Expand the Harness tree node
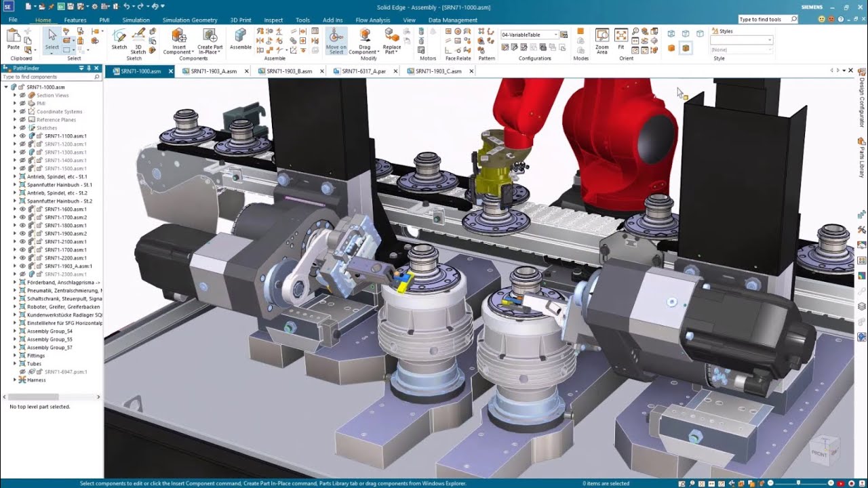This screenshot has width=868, height=488. pyautogui.click(x=15, y=380)
